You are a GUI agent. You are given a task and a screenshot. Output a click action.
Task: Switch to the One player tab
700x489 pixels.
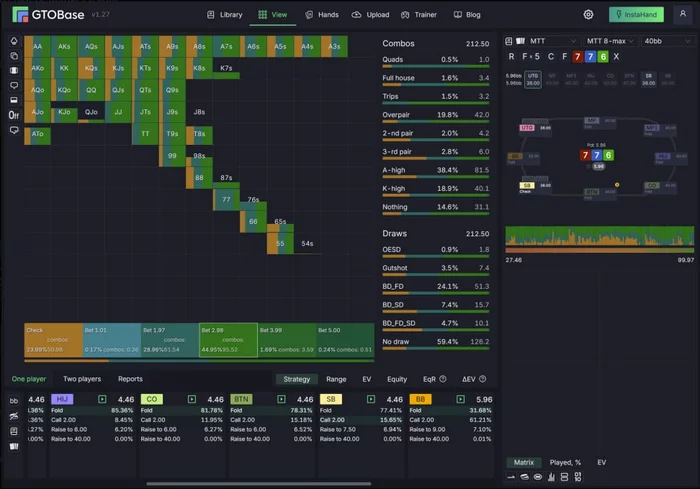tap(29, 379)
